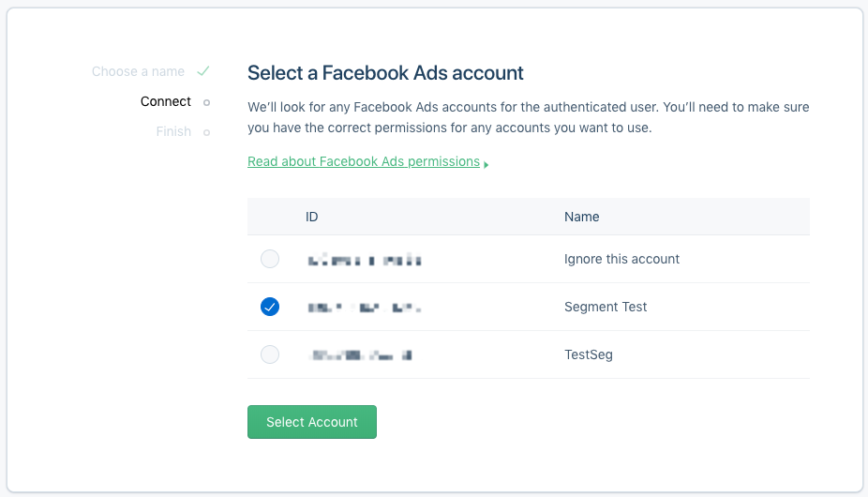Click the Ignore this account name text

tap(621, 259)
